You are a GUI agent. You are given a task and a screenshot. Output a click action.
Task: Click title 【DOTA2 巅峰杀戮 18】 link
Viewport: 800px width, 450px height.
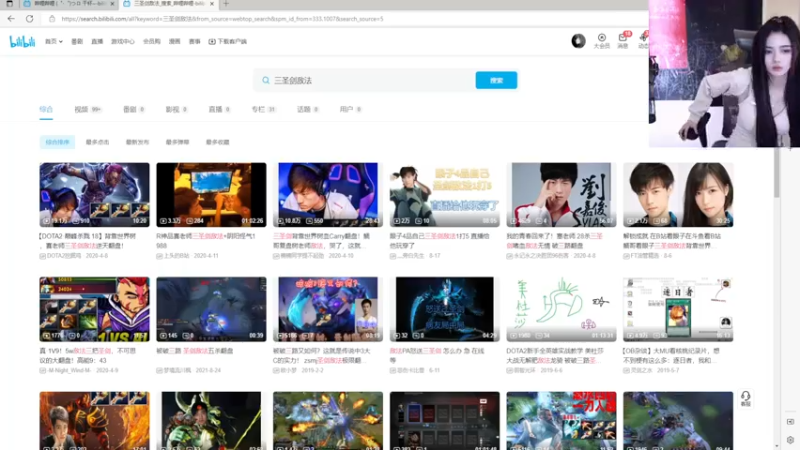click(x=88, y=241)
